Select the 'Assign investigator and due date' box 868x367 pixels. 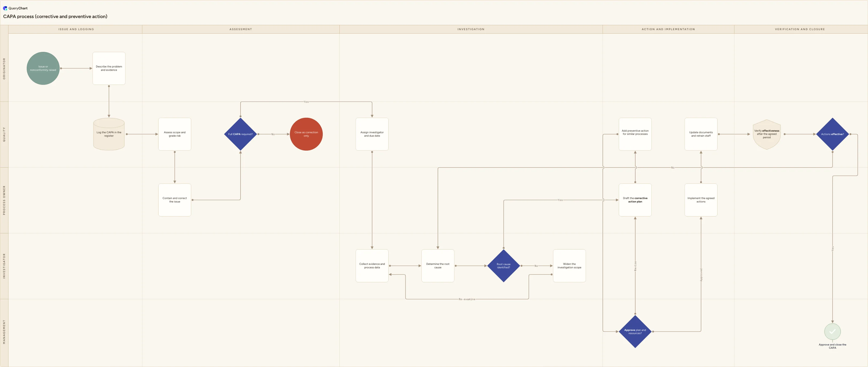372,134
